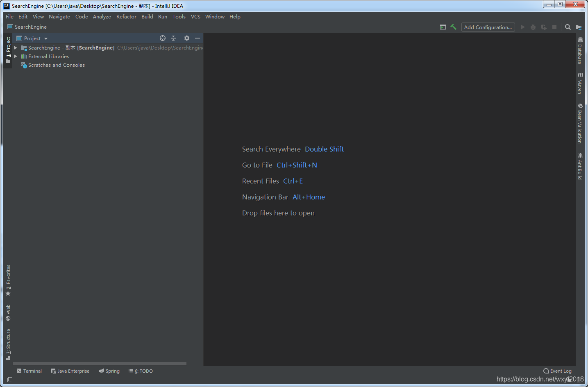This screenshot has width=588, height=387.
Task: Open the Build menu
Action: point(147,17)
